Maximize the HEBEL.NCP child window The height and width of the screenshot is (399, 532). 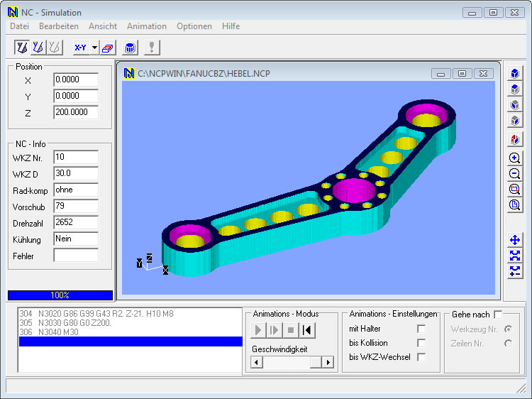462,73
